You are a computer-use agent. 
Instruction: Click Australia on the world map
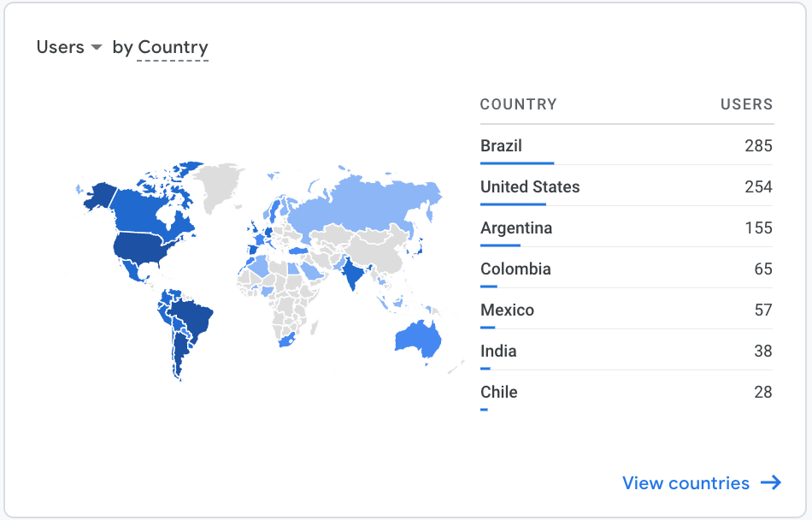pyautogui.click(x=417, y=339)
